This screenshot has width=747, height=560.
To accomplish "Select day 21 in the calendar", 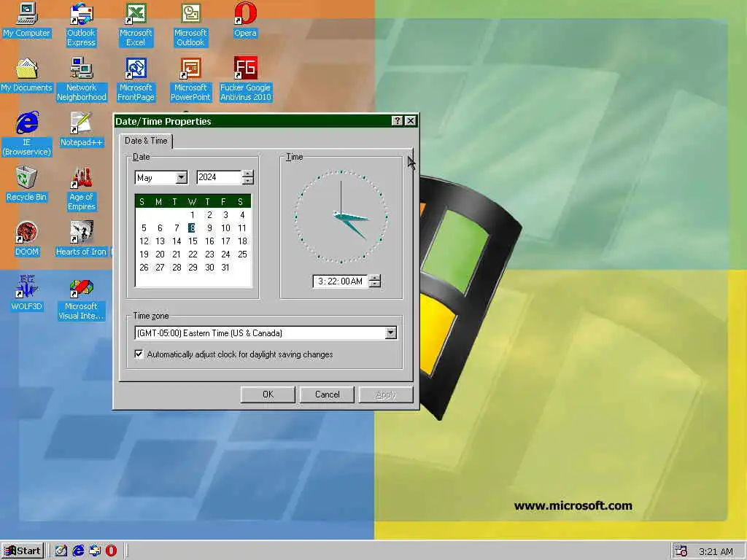I will pyautogui.click(x=177, y=254).
